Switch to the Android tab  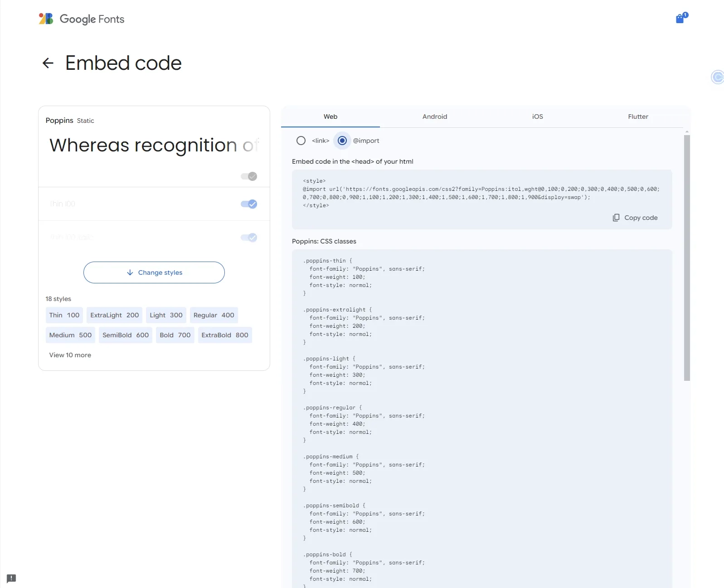pyautogui.click(x=435, y=117)
